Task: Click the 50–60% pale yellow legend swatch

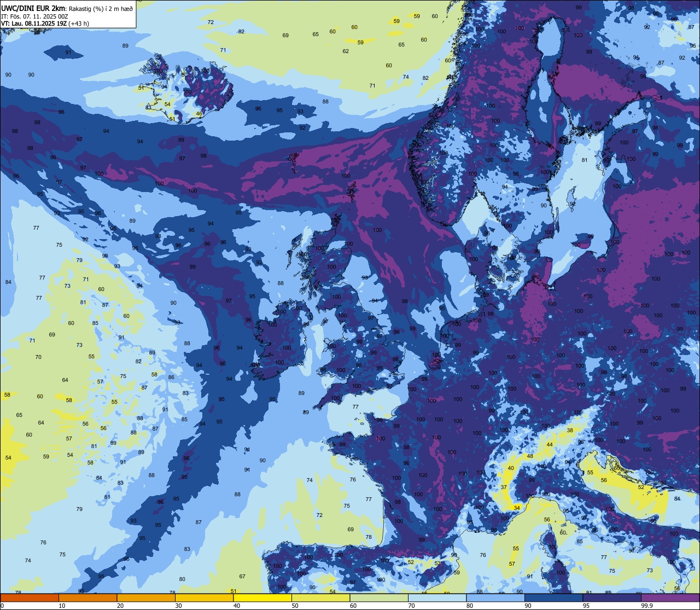Action: [320, 598]
